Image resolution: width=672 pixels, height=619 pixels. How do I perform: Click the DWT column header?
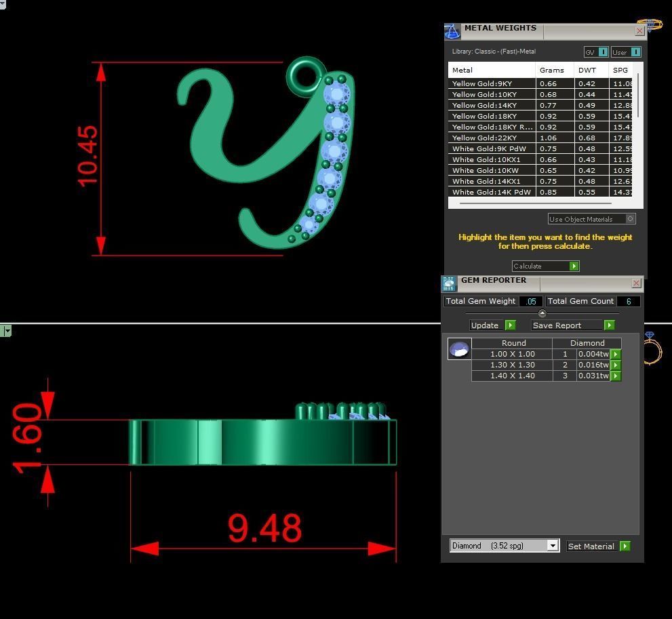point(591,70)
